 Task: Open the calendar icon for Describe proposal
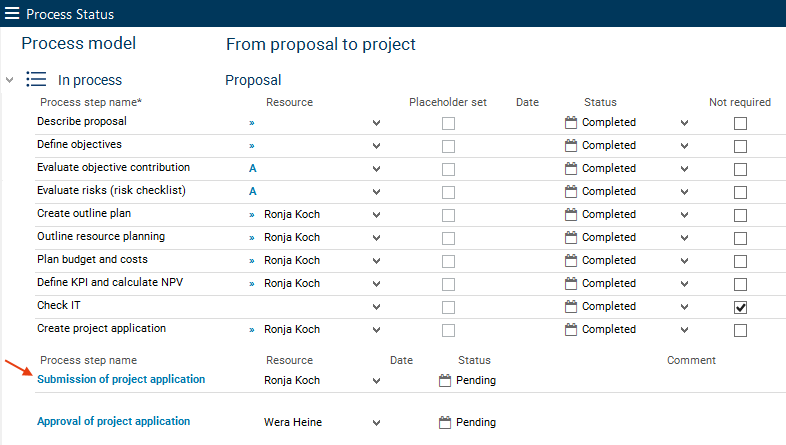point(571,122)
